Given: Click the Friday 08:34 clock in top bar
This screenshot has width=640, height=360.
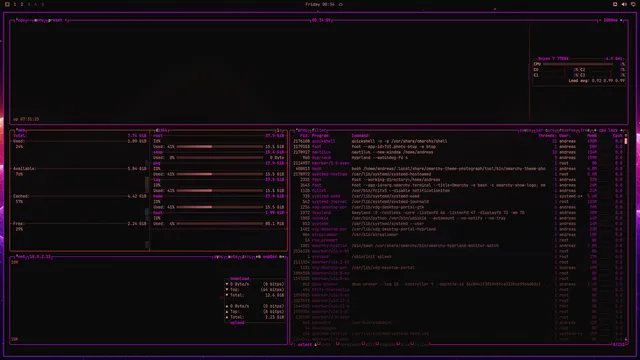Looking at the screenshot, I should pyautogui.click(x=320, y=4).
